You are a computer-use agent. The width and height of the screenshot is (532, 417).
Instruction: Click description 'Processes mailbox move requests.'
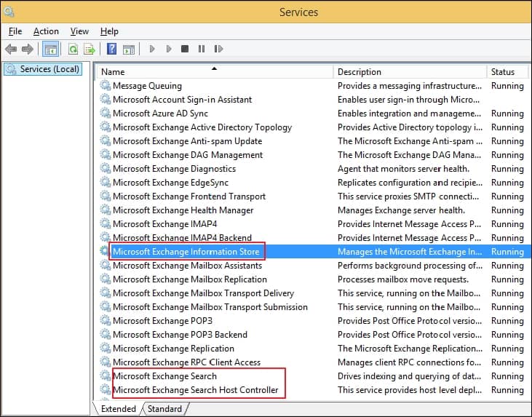click(x=403, y=279)
